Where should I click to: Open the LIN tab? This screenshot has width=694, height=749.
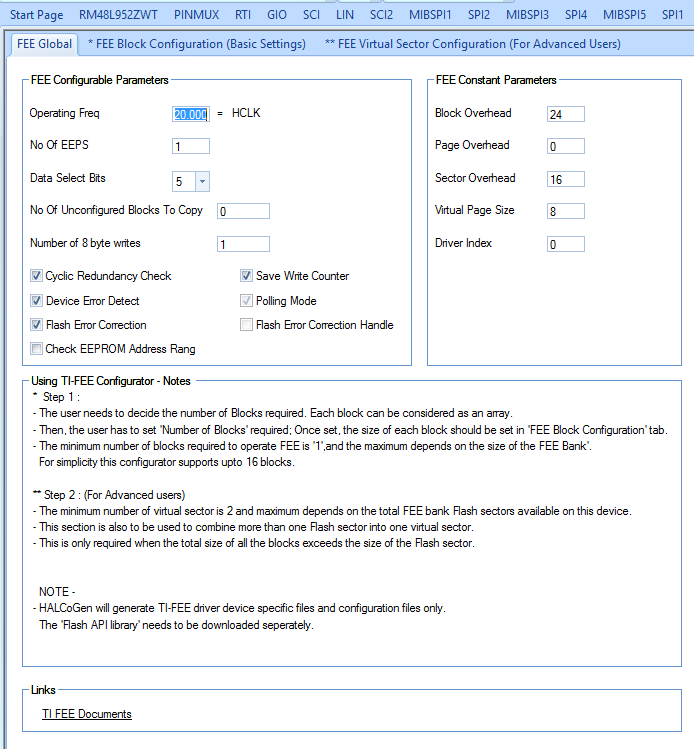point(345,15)
